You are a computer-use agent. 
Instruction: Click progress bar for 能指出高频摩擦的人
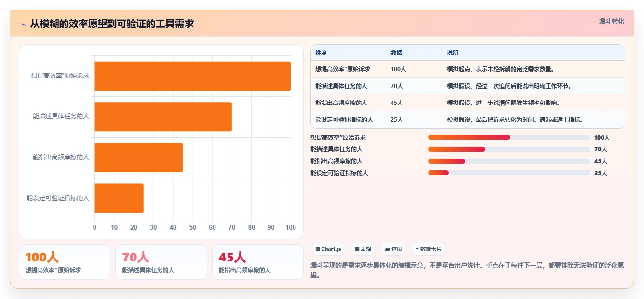(509, 161)
